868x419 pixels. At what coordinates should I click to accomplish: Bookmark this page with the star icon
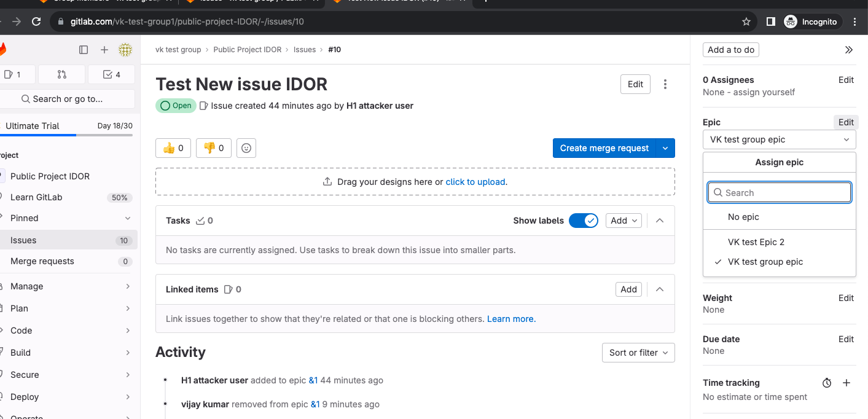[746, 22]
